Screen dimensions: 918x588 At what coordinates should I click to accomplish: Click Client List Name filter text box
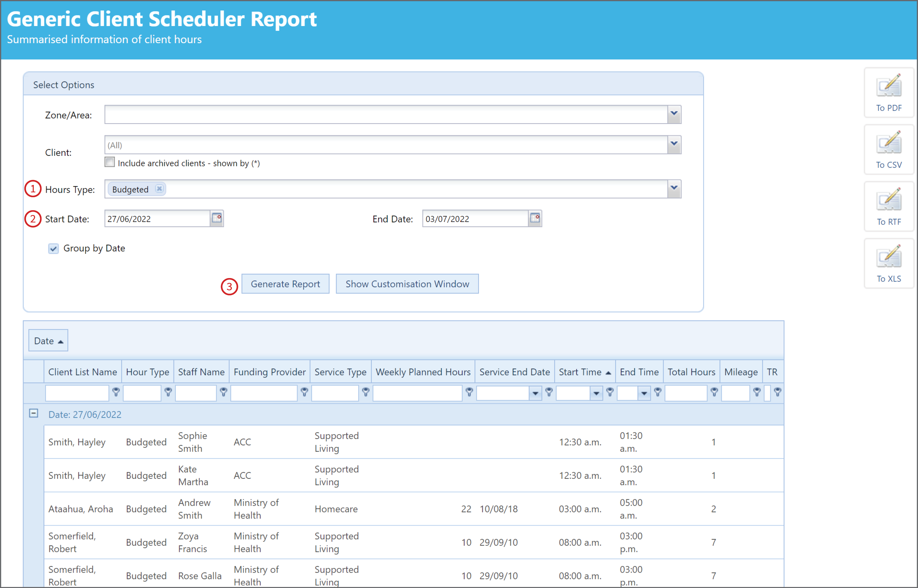click(77, 393)
